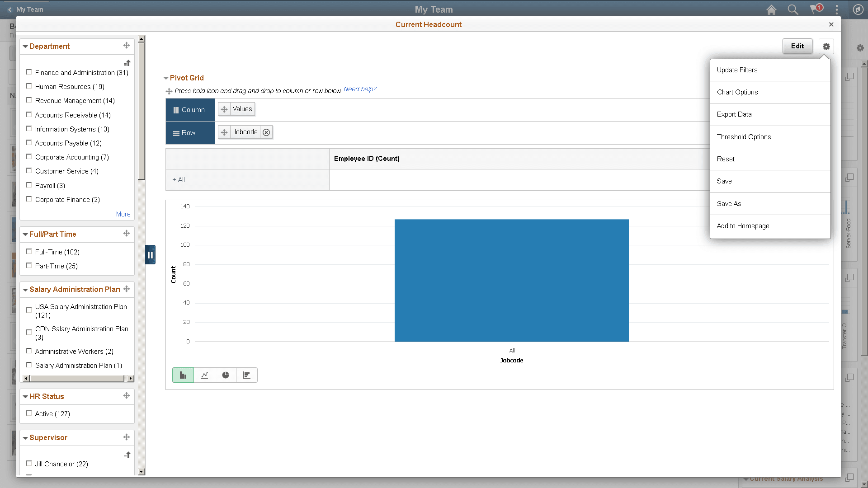Collapse the Department facet section
The height and width of the screenshot is (488, 868).
tap(26, 47)
